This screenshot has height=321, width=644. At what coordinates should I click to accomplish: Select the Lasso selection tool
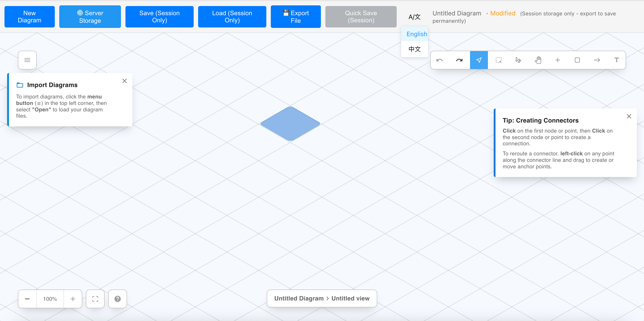[498, 60]
